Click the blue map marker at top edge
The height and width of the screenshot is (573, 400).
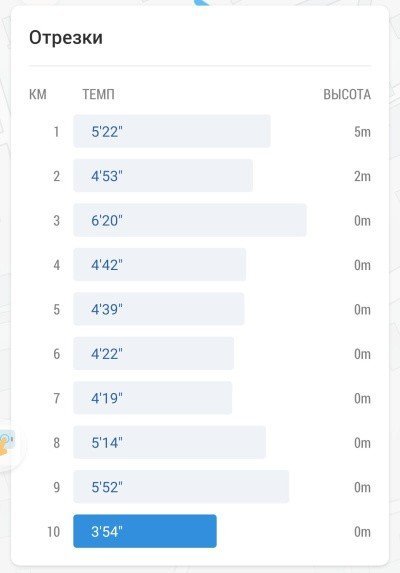tap(203, 3)
